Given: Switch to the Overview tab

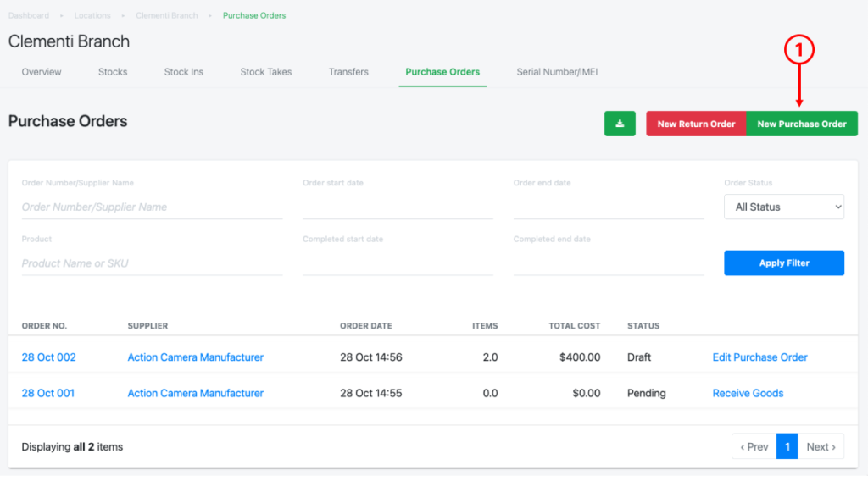Looking at the screenshot, I should tap(42, 72).
